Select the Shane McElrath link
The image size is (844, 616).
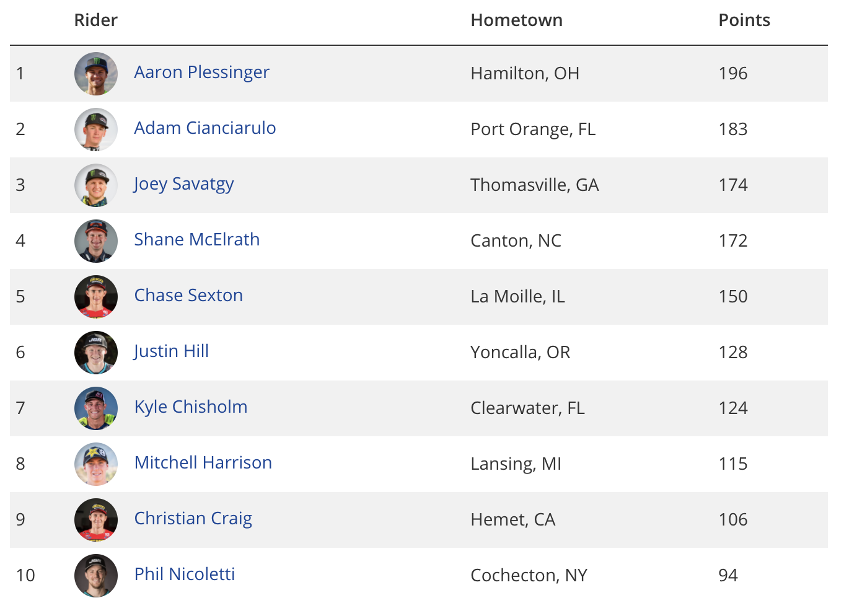point(197,239)
